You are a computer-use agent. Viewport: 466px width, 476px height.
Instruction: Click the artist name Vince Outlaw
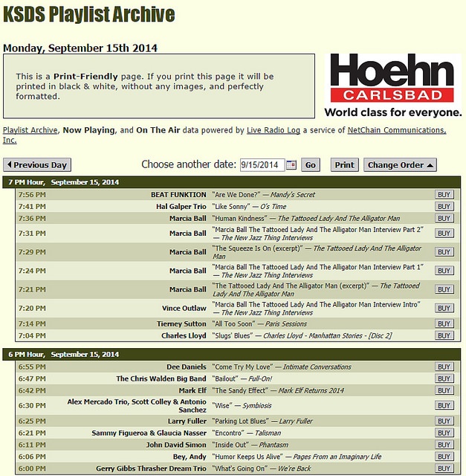(184, 308)
